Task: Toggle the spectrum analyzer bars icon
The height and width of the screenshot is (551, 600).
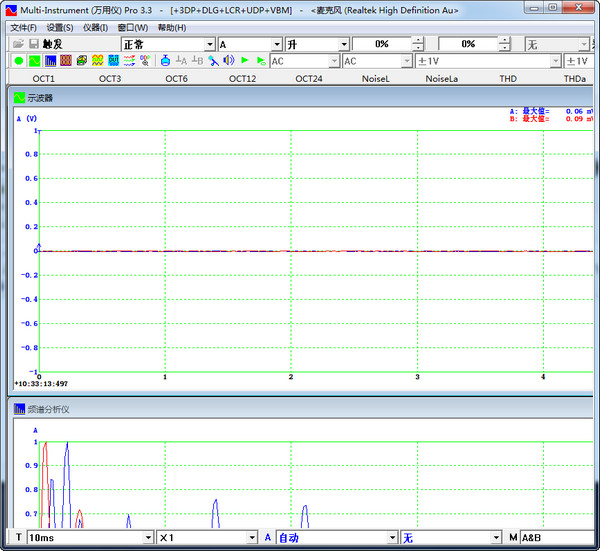Action: coord(50,61)
